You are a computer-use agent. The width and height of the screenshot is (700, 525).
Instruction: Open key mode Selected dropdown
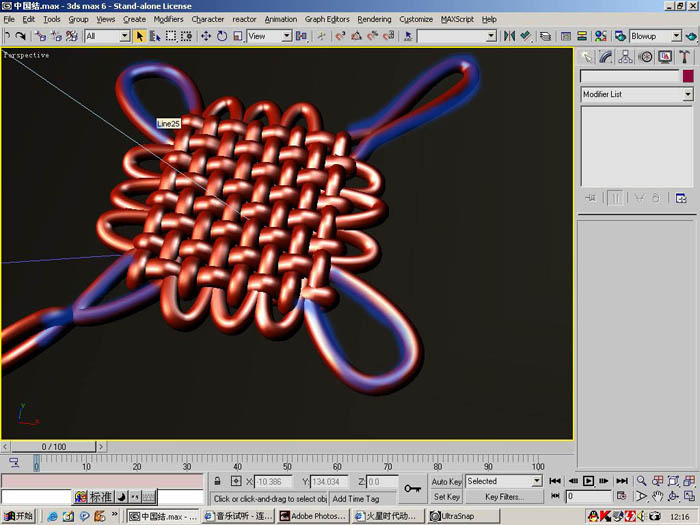pos(504,481)
